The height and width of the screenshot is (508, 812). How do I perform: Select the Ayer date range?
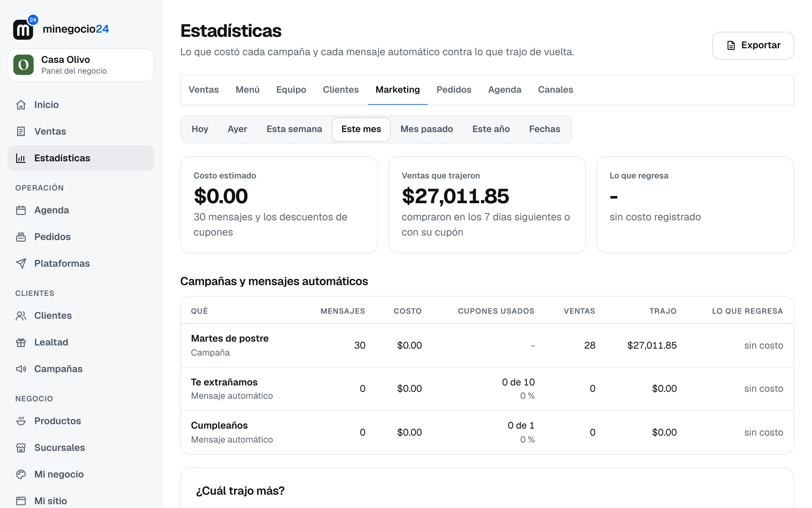click(237, 129)
